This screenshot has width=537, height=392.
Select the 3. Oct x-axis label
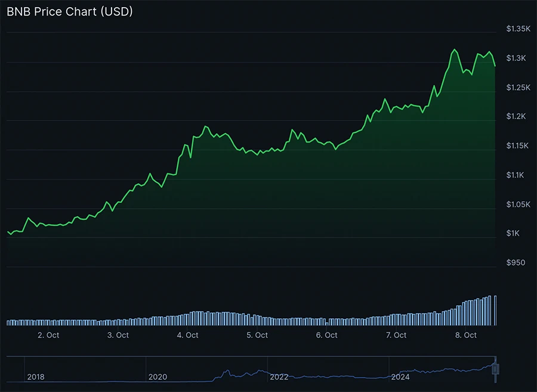click(x=118, y=335)
